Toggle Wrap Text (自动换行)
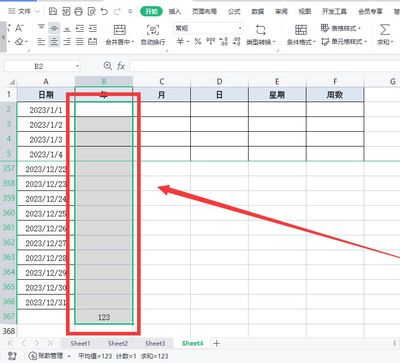 coord(153,30)
